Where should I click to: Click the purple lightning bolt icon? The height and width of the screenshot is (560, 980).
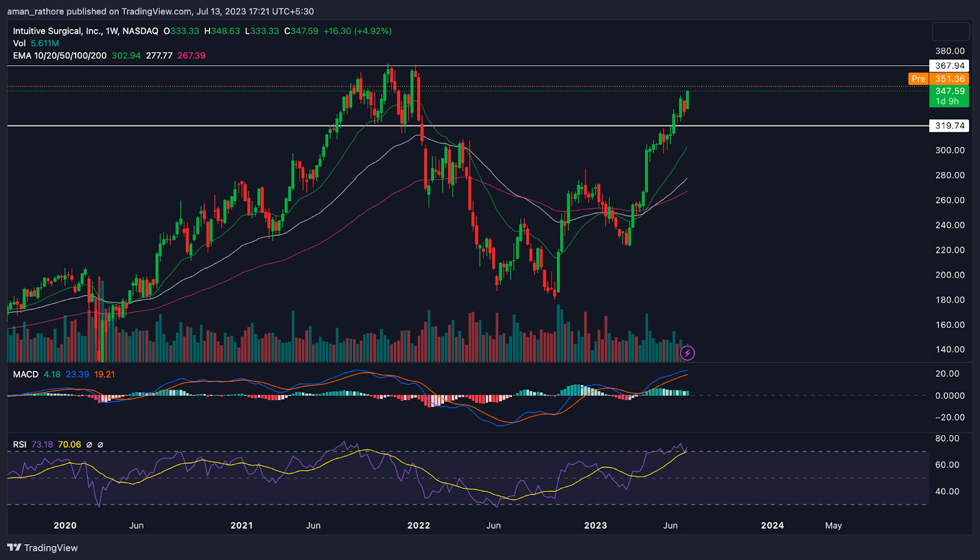pyautogui.click(x=687, y=353)
